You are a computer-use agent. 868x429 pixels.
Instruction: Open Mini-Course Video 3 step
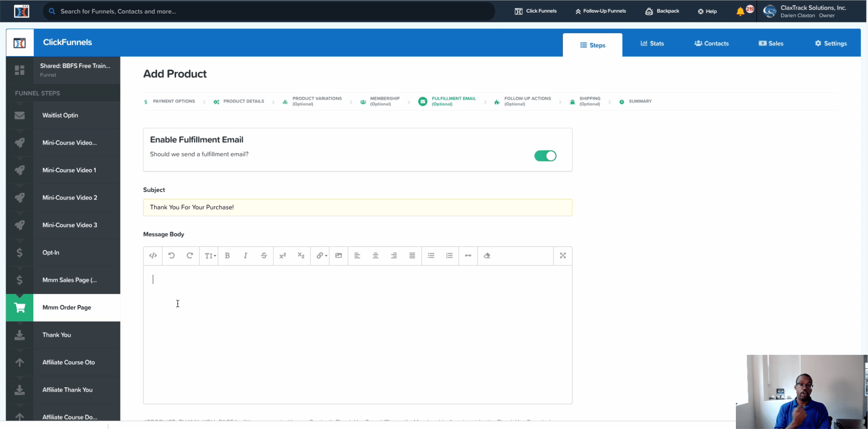(63, 225)
